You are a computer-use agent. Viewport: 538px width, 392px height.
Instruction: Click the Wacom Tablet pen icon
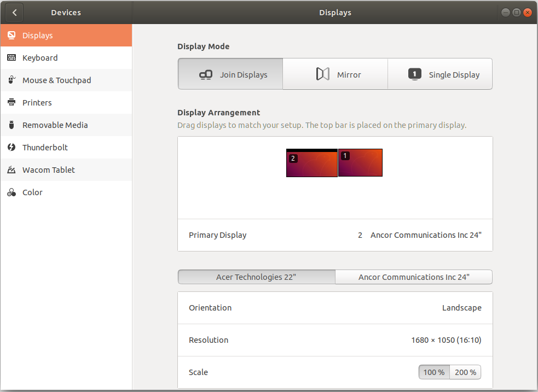click(11, 169)
